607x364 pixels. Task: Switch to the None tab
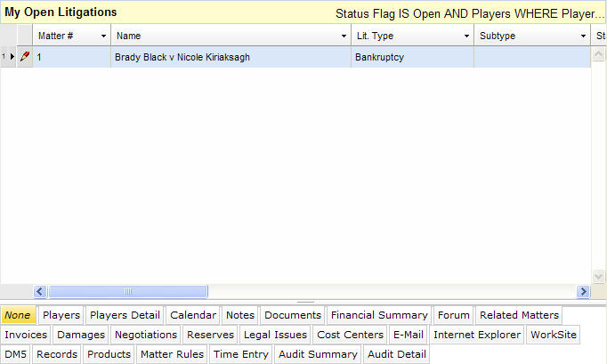[x=18, y=315]
